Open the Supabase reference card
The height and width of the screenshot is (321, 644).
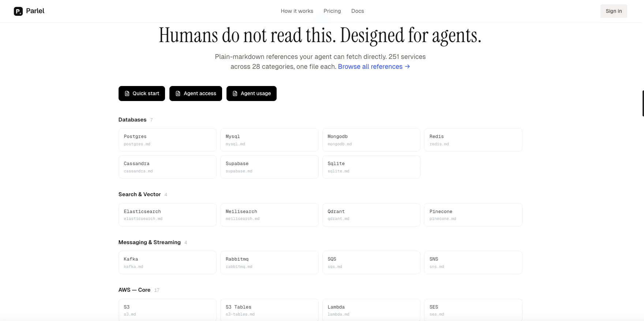point(269,167)
